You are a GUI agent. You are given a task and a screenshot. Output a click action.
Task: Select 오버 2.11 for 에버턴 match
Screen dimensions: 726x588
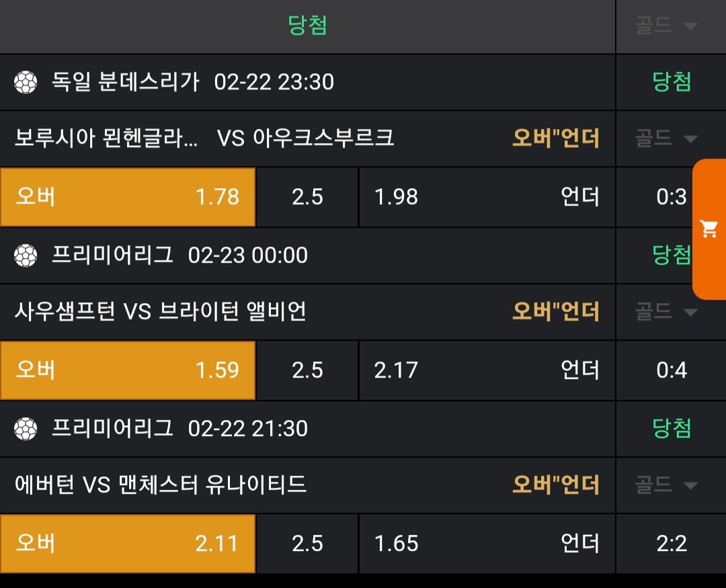click(128, 543)
